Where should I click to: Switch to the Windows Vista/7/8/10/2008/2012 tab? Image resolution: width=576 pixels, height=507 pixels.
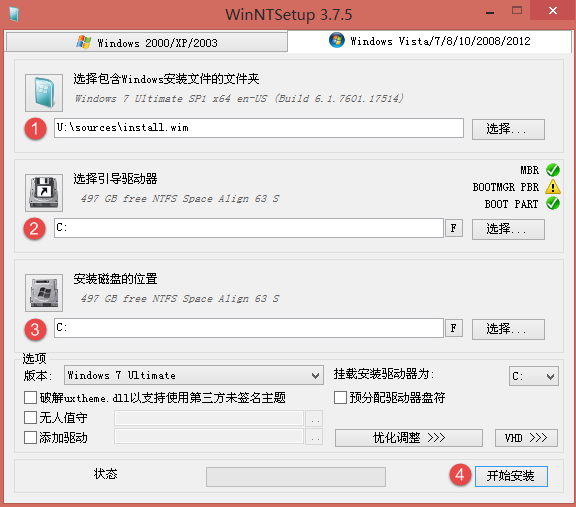(429, 41)
